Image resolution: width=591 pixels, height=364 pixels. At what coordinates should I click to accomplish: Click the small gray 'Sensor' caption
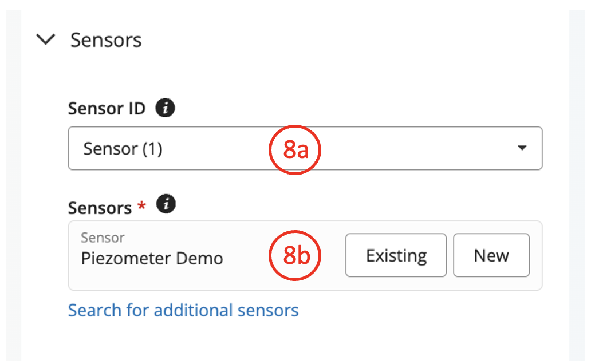pos(103,238)
